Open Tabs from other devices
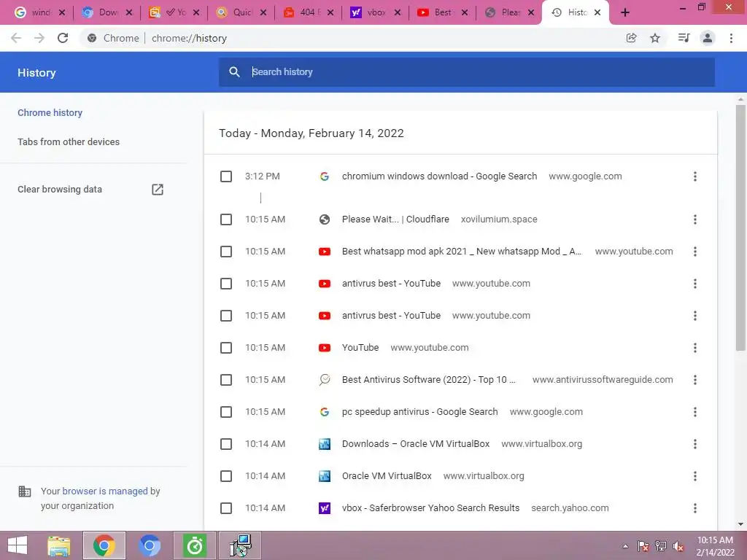The width and height of the screenshot is (747, 560). tap(69, 142)
